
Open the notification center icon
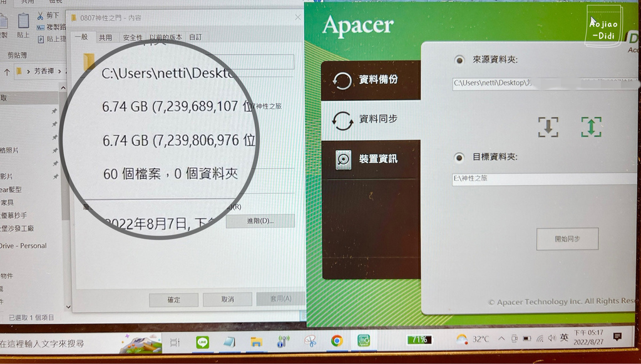[617, 336]
